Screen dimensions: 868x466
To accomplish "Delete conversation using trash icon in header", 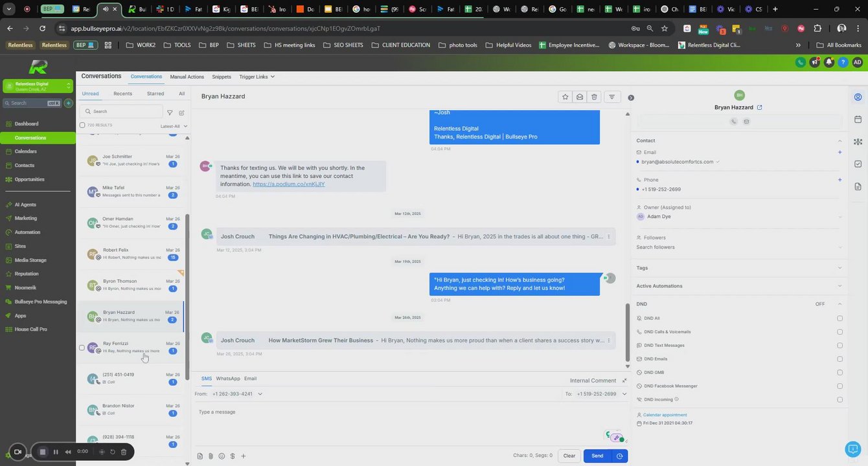I will tap(594, 97).
